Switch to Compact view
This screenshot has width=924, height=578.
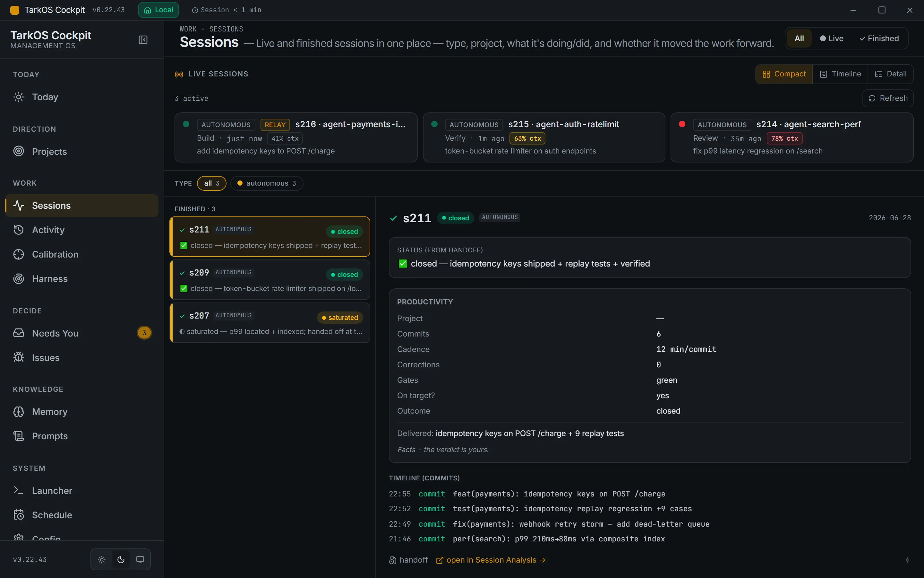[x=784, y=74]
